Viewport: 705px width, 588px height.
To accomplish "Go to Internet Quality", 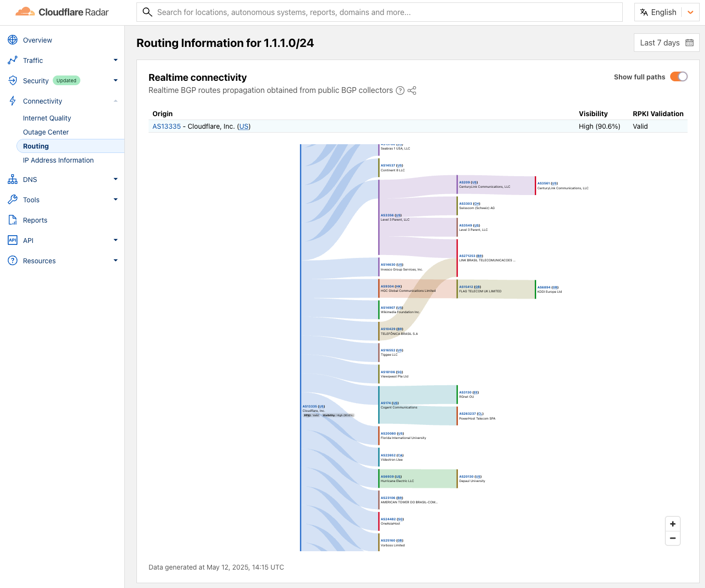I will coord(47,118).
